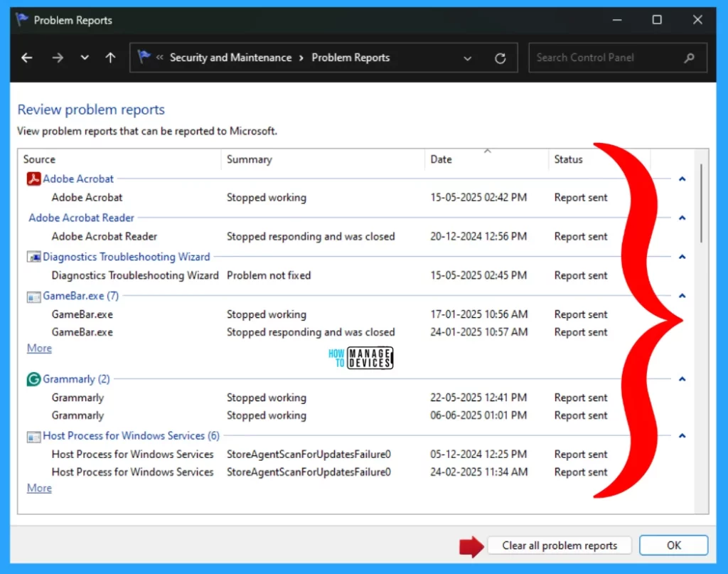Sort by the Status column header
This screenshot has width=728, height=574.
[599, 159]
